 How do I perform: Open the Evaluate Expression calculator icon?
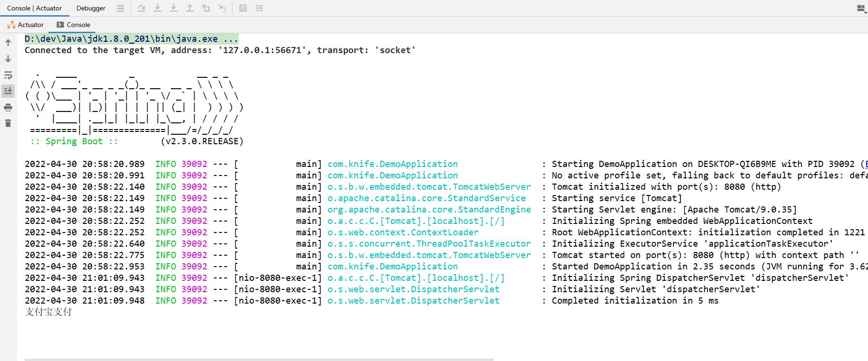click(243, 8)
